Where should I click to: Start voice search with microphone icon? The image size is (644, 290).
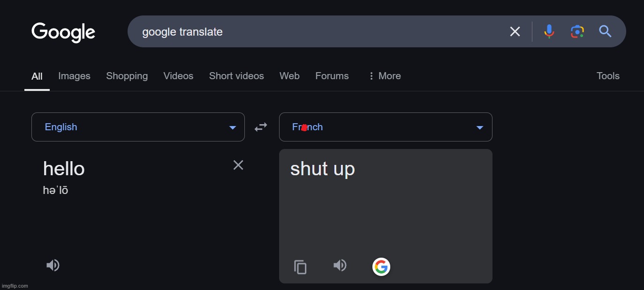tap(549, 31)
